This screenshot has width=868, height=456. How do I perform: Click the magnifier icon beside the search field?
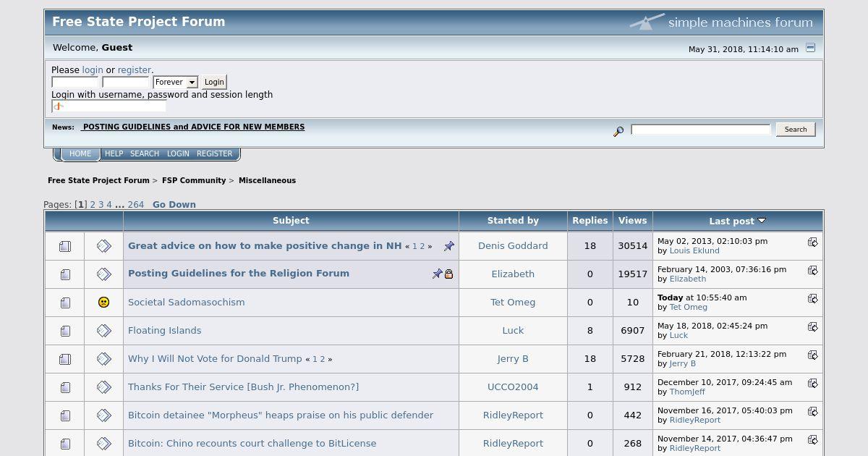pos(618,131)
